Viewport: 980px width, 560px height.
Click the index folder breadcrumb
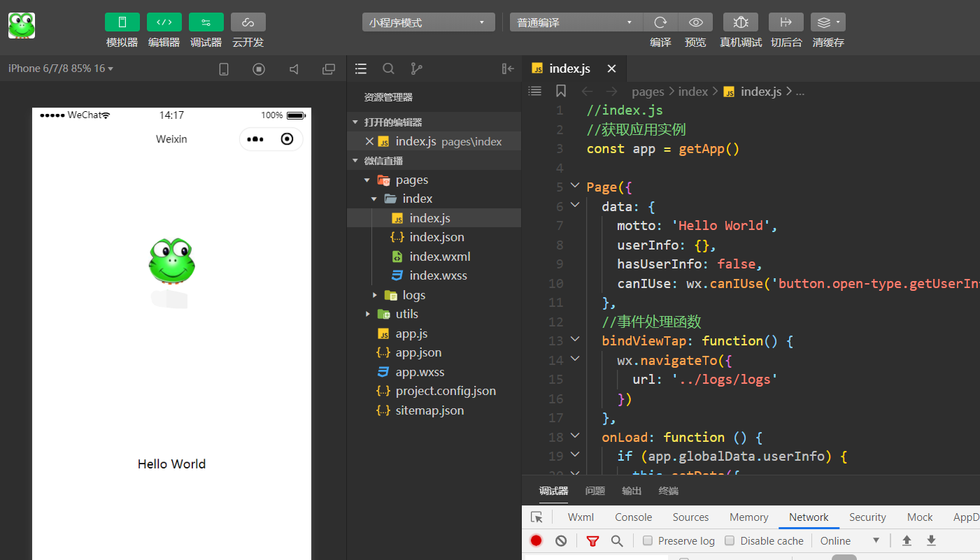[693, 92]
